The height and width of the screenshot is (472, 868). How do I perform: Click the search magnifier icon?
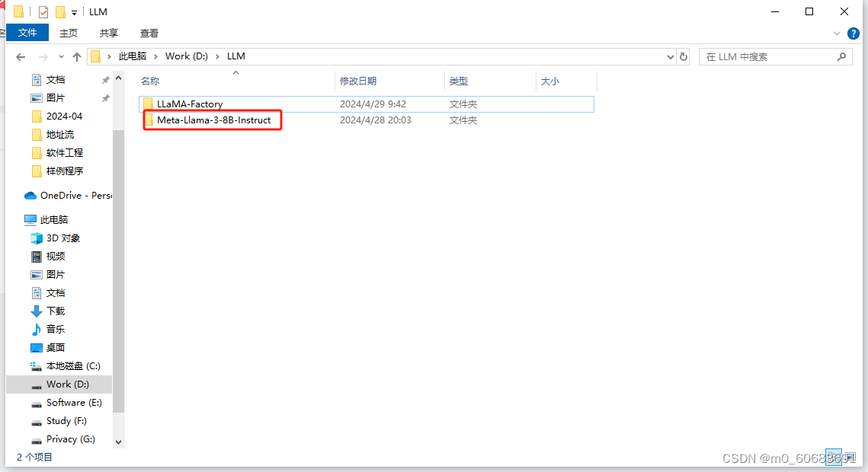841,56
